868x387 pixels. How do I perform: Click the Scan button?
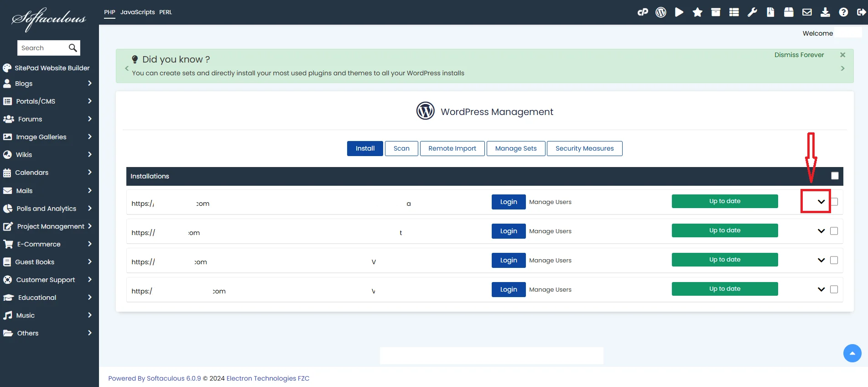401,148
